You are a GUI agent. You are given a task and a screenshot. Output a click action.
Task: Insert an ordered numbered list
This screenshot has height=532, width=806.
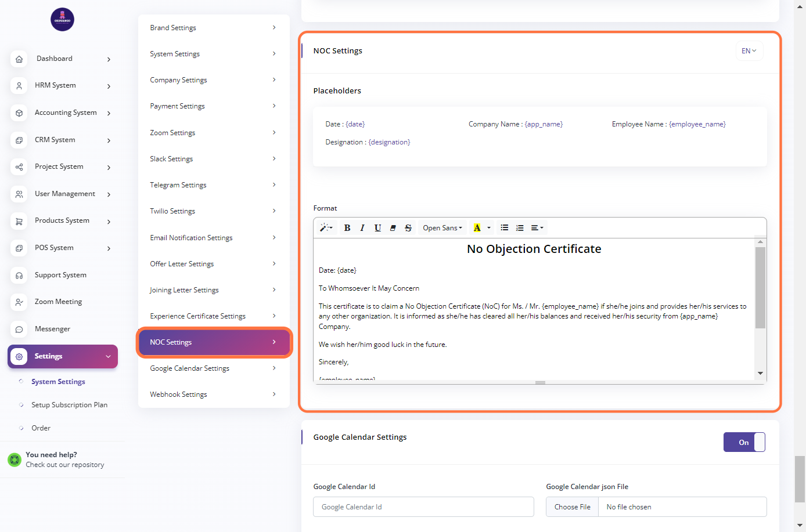[520, 228]
